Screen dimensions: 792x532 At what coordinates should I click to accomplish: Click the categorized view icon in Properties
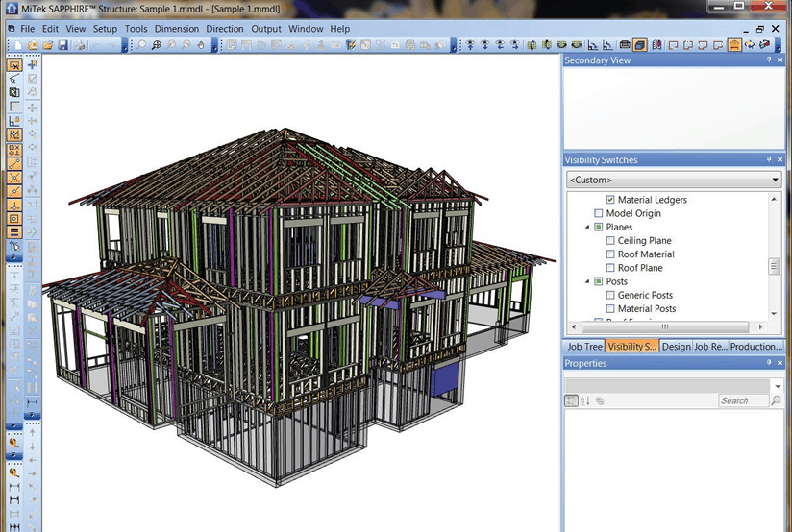(571, 400)
